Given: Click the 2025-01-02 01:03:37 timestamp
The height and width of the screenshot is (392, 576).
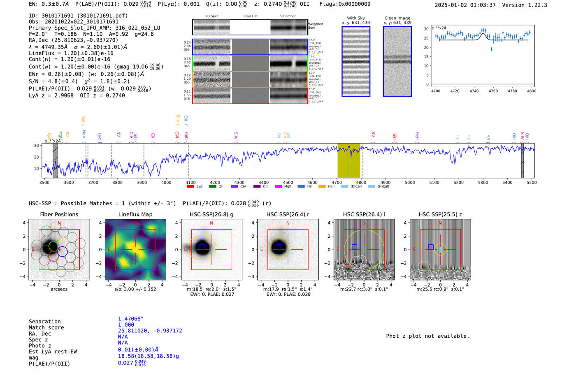Looking at the screenshot, I should click(x=465, y=5).
